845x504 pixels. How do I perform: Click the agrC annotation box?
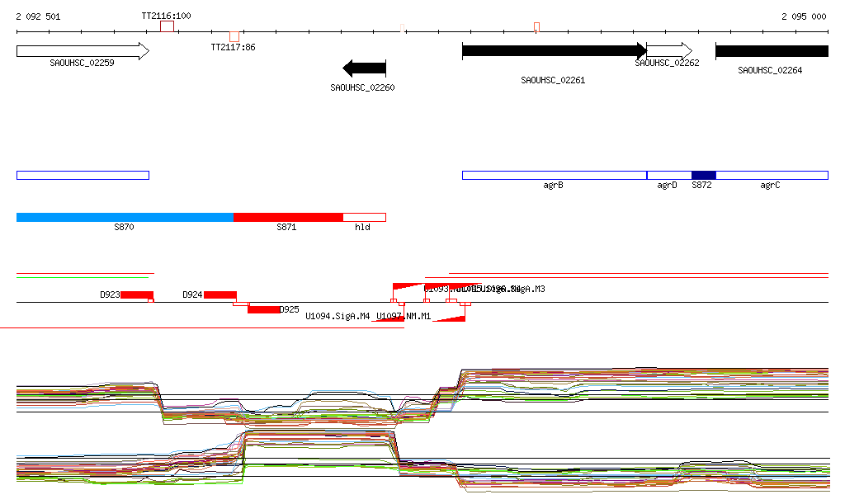[772, 175]
